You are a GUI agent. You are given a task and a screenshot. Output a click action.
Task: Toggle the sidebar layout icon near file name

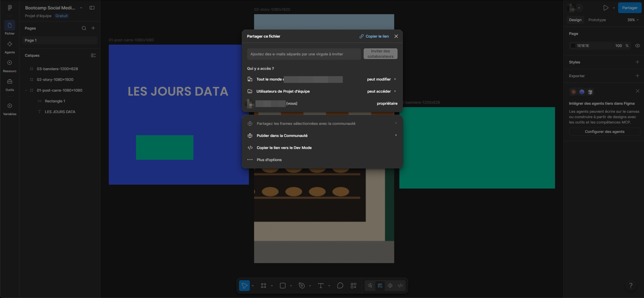point(92,8)
